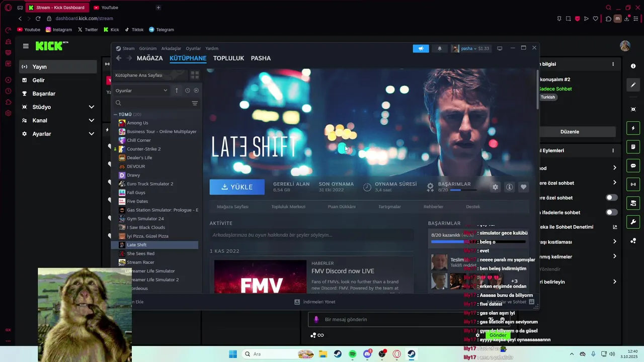Open the Oyunlar filter dropdown
This screenshot has width=644, height=362.
click(x=141, y=90)
